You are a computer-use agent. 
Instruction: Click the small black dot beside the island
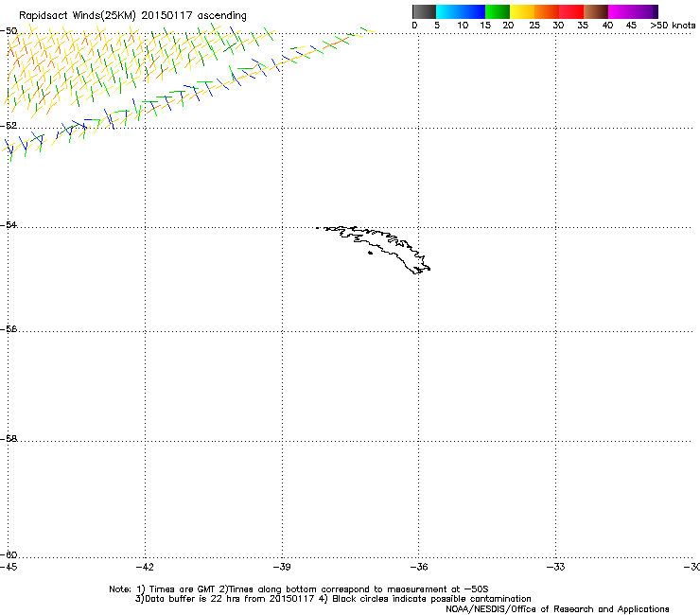[x=370, y=253]
